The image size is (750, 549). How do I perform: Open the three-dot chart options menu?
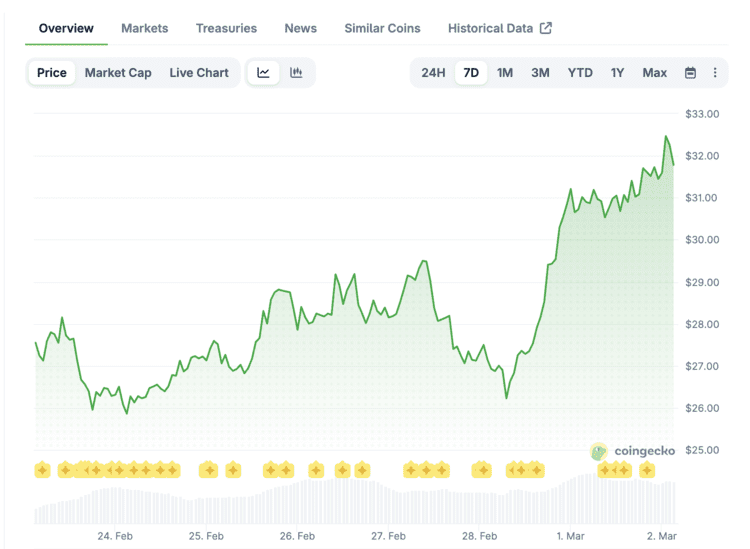(x=715, y=72)
